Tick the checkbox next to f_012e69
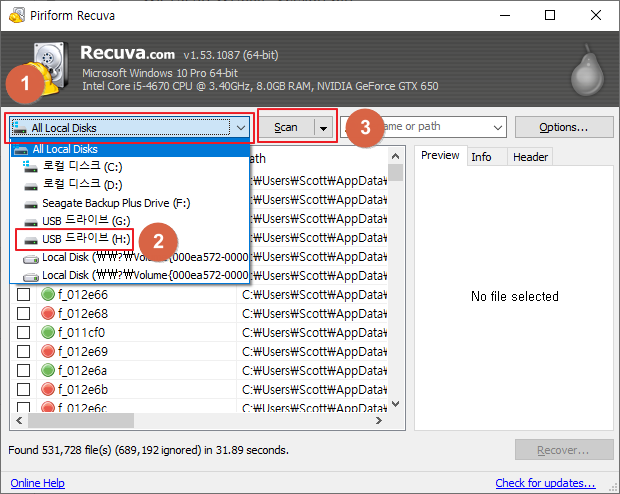This screenshot has height=494, width=620. 23,351
